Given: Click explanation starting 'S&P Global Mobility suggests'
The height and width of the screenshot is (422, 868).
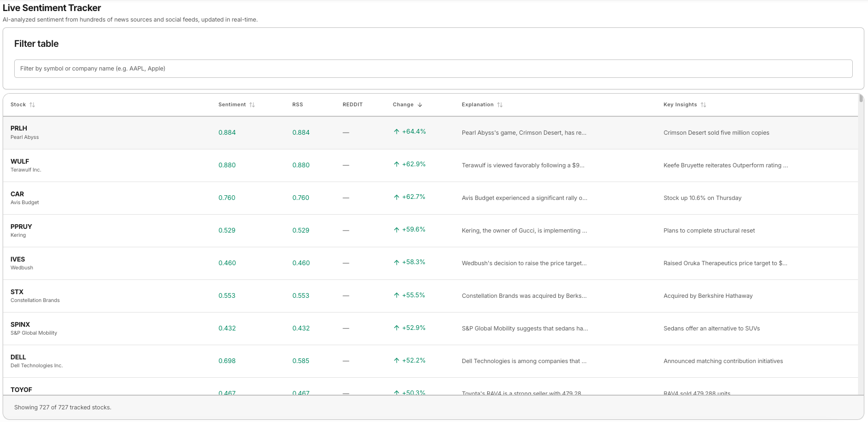Looking at the screenshot, I should 525,328.
